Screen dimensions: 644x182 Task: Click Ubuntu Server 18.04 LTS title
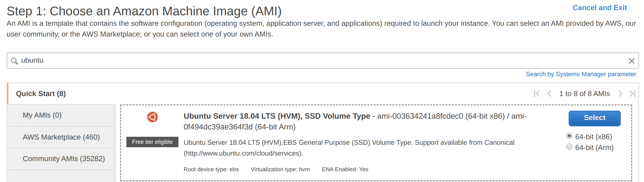[277, 116]
